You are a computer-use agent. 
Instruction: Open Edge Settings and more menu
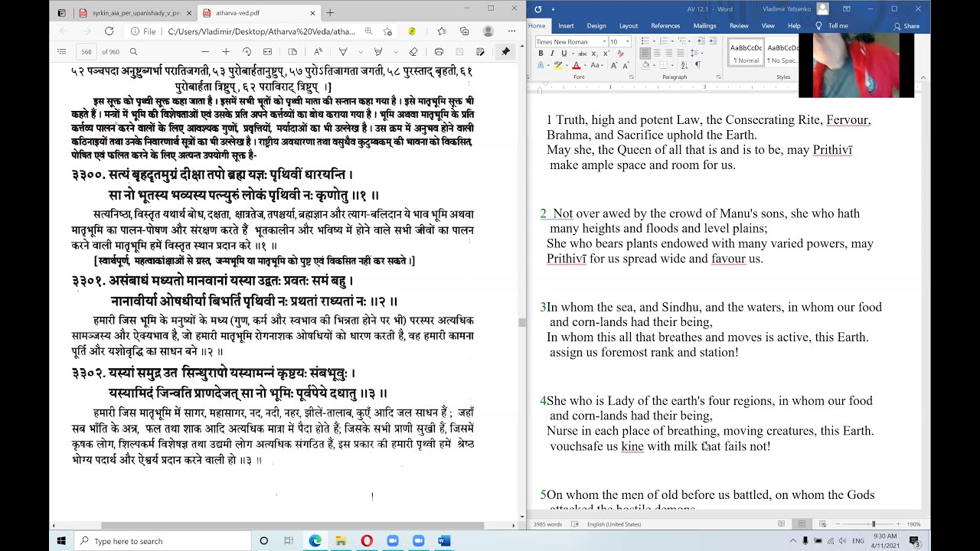(511, 31)
